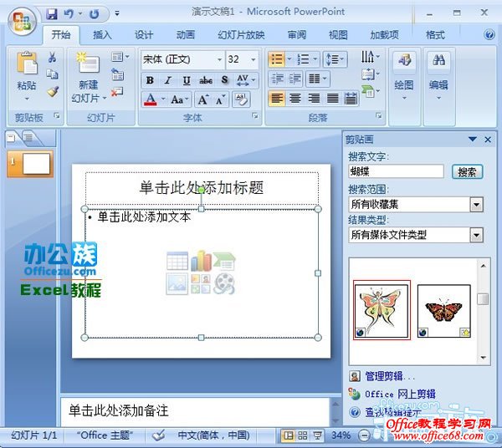
Task: Center align the paragraph text
Action: [295, 99]
